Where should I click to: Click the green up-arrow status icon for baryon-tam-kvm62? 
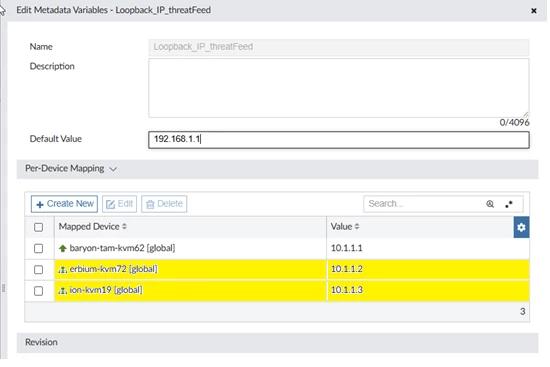[x=63, y=248]
